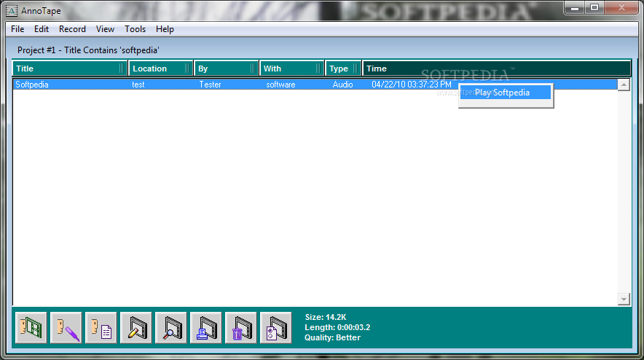Open the Edit menu
Viewport: 644px width, 360px height.
[42, 29]
